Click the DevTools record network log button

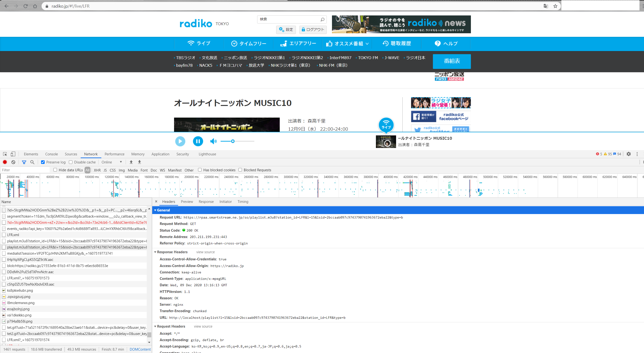point(5,162)
